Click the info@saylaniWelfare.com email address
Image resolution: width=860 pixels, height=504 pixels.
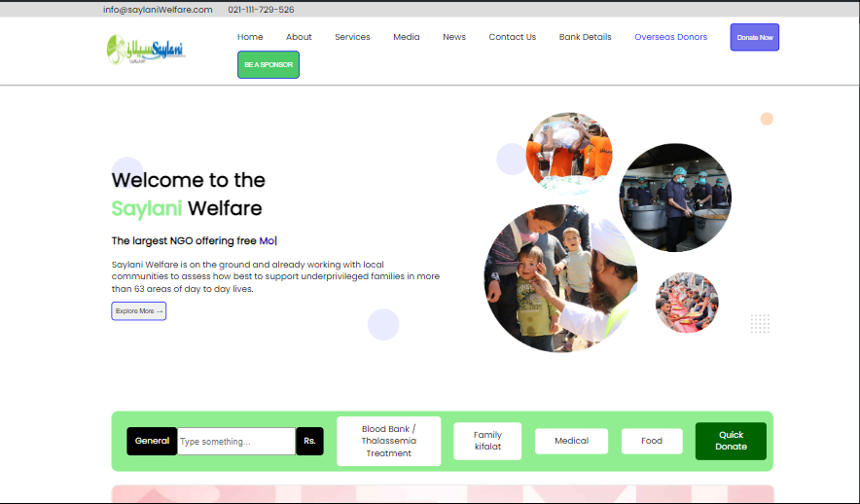tap(158, 10)
